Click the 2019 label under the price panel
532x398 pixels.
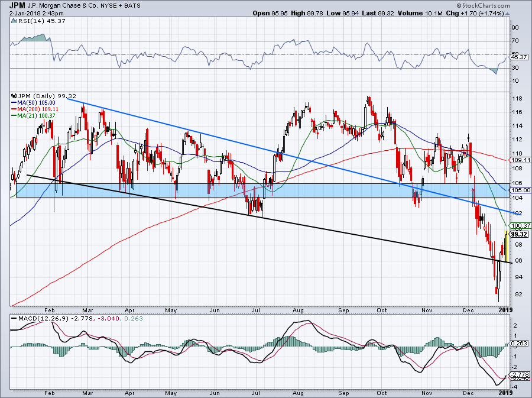coord(506,310)
